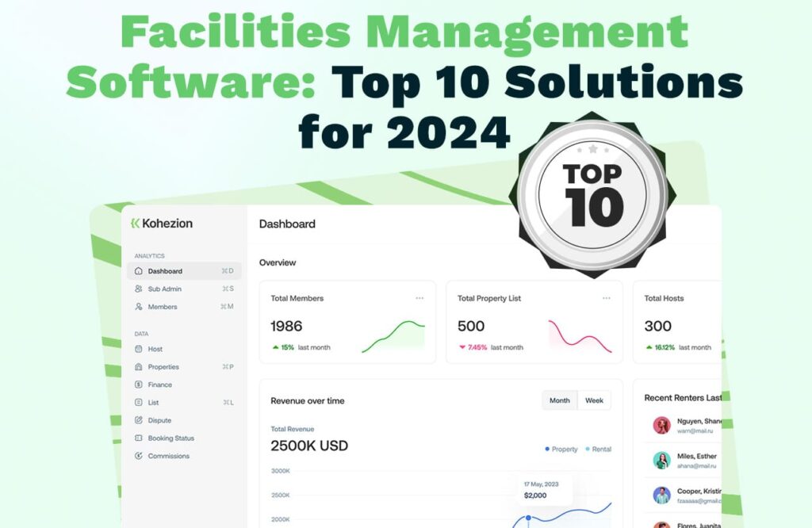Switch revenue chart to Week
812x528 pixels.
(x=594, y=400)
